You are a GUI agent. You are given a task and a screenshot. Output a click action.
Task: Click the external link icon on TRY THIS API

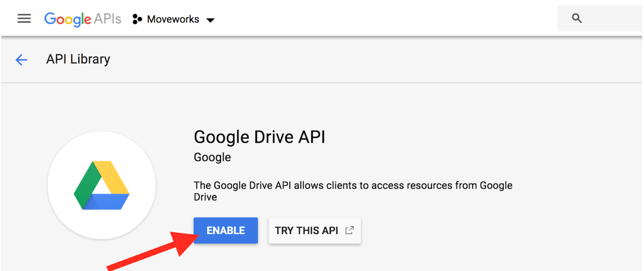tap(349, 230)
